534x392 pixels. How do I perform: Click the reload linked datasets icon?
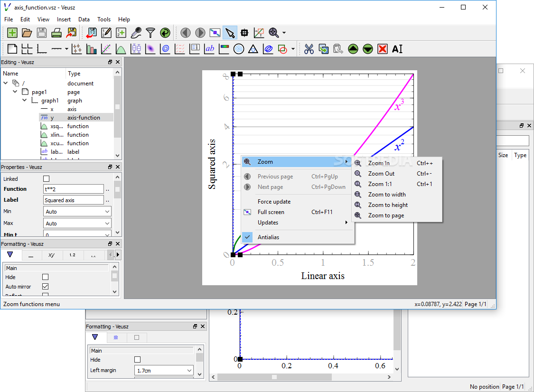(165, 33)
